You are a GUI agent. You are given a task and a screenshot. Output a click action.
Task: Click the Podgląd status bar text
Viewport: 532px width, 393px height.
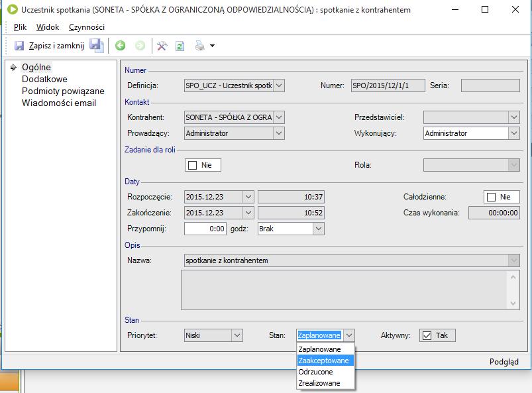504,362
